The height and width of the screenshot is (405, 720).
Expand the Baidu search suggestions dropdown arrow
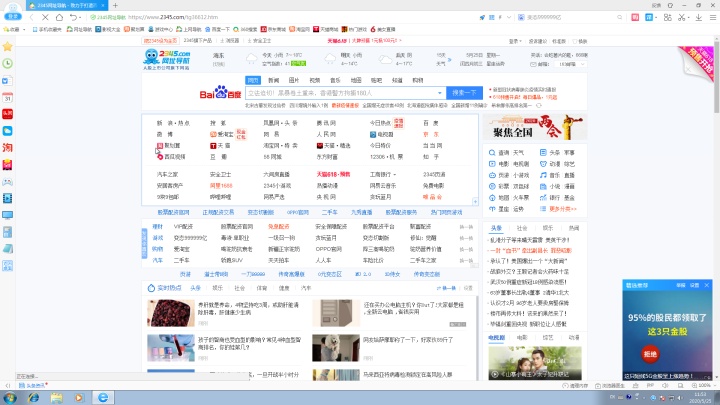pos(439,93)
